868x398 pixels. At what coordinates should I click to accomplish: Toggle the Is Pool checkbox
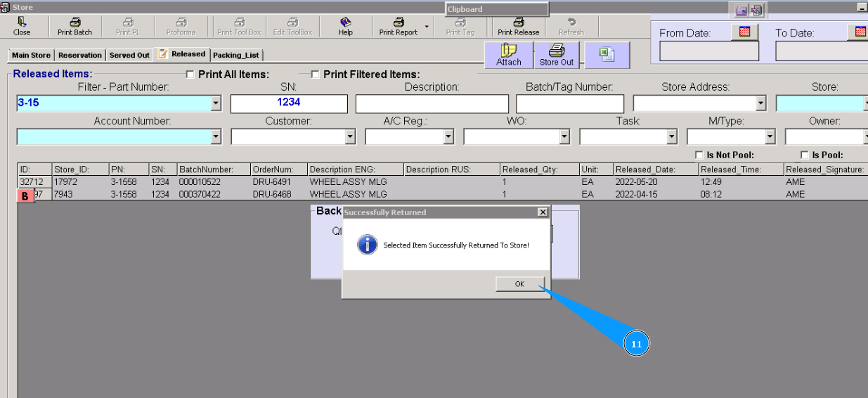click(804, 155)
